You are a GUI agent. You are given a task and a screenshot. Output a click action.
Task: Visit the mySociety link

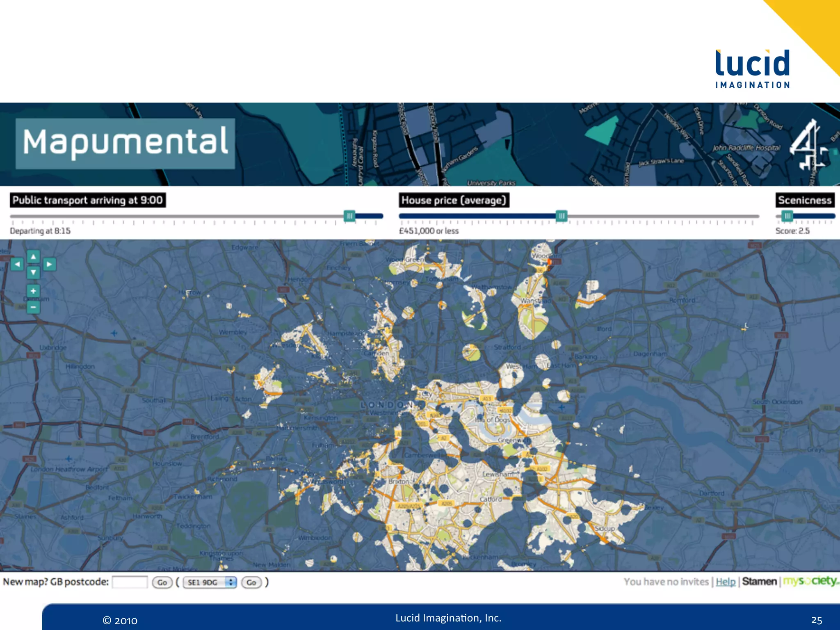click(810, 581)
